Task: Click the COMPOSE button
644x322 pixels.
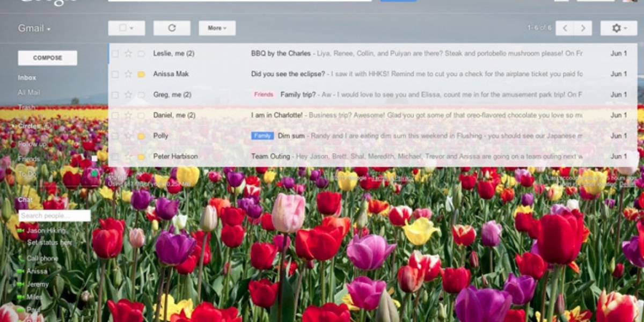Action: (x=47, y=58)
